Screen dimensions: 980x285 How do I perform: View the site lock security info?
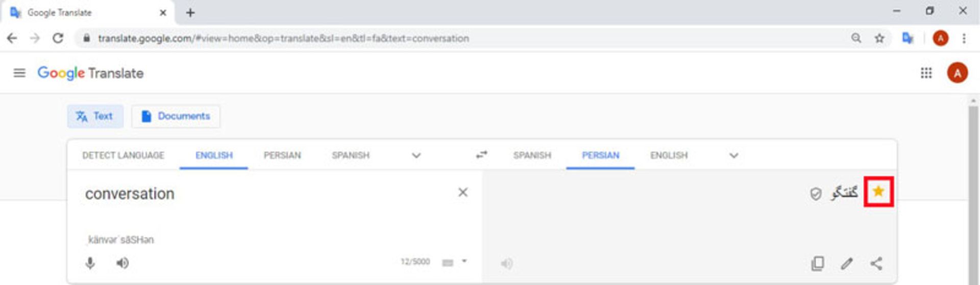pyautogui.click(x=86, y=38)
